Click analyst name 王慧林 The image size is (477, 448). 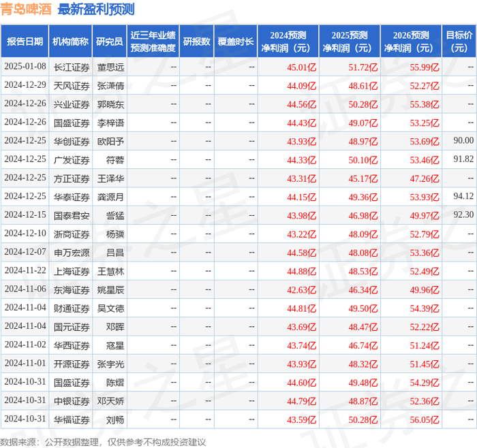click(110, 271)
